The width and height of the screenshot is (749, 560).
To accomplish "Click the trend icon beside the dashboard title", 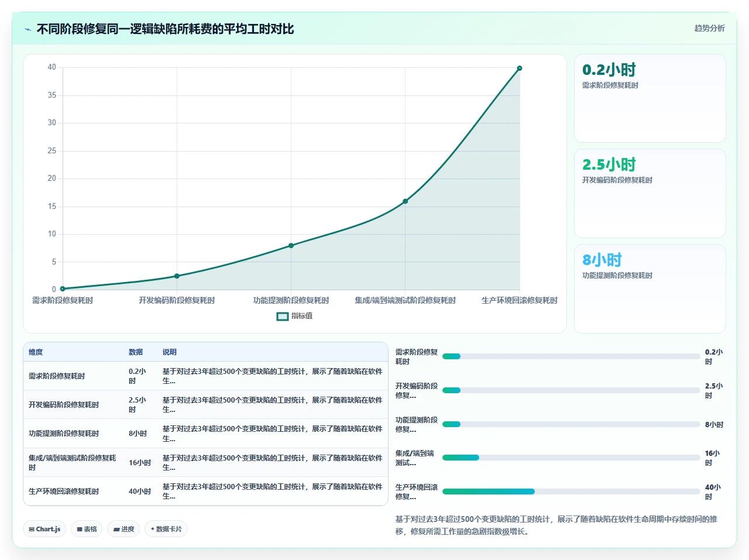I will [x=28, y=29].
